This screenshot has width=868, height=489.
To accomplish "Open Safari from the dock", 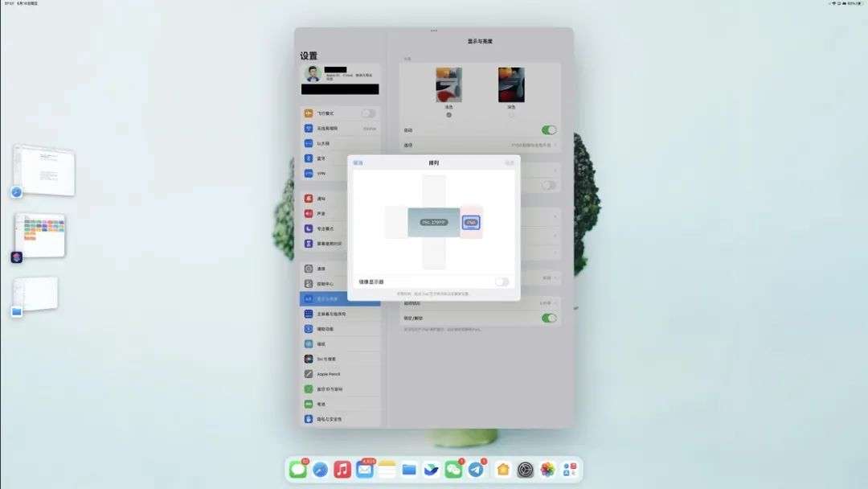I will pyautogui.click(x=320, y=470).
